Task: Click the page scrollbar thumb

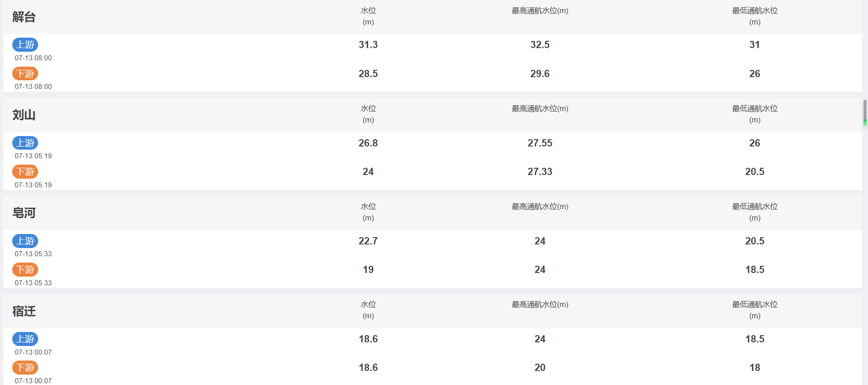Action: click(865, 112)
